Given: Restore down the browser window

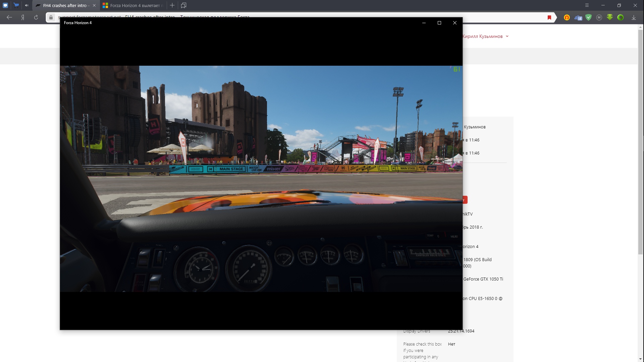Looking at the screenshot, I should (x=619, y=5).
